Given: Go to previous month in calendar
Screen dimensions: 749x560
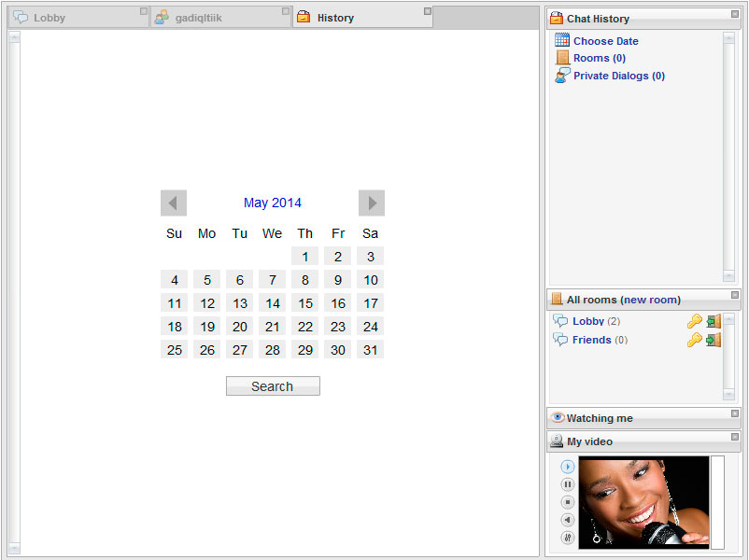Looking at the screenshot, I should click(174, 203).
